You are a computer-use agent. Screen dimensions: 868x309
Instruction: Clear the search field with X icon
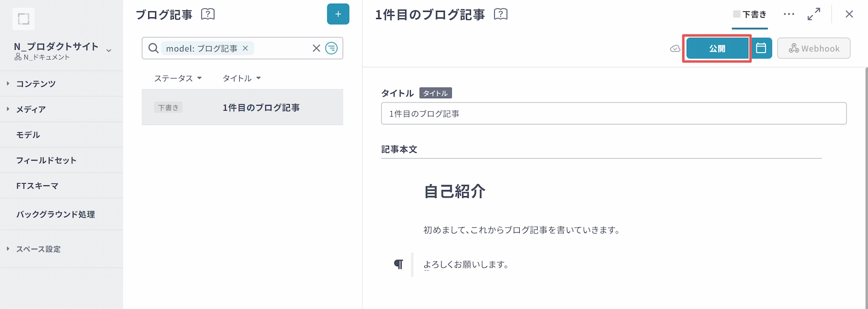[x=316, y=48]
